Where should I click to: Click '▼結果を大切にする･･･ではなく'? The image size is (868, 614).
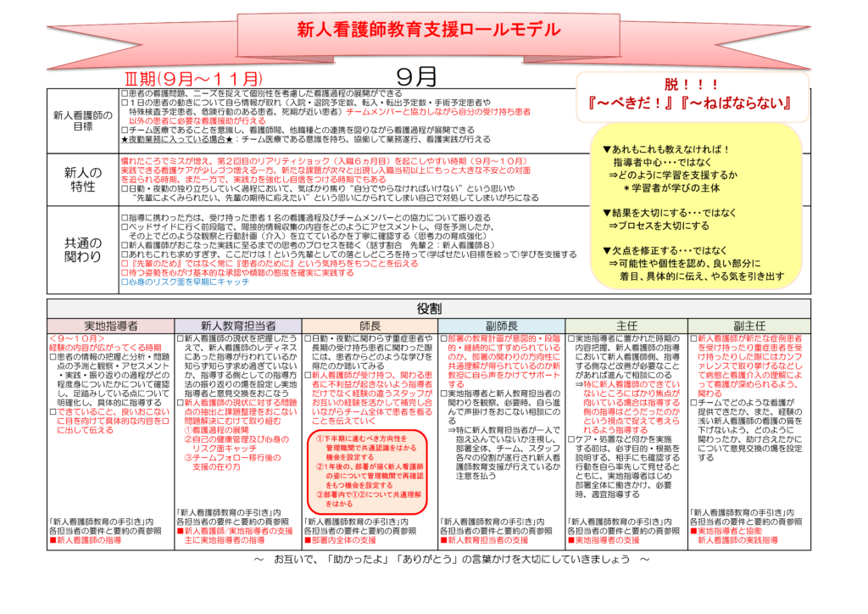tap(670, 213)
